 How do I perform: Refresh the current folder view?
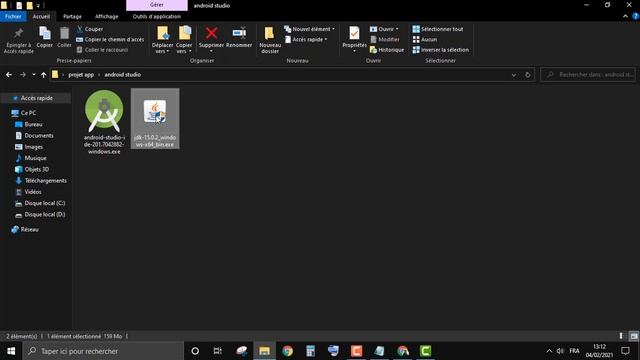(x=527, y=75)
